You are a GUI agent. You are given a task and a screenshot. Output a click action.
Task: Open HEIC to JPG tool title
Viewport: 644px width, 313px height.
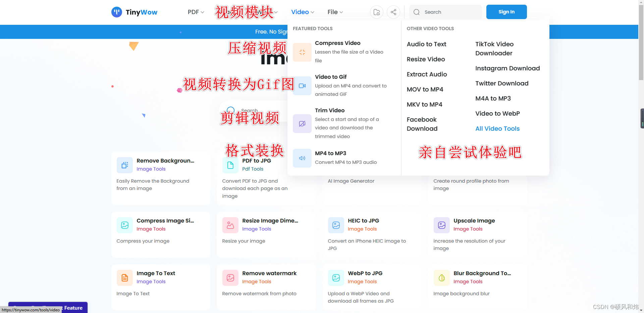coord(363,221)
